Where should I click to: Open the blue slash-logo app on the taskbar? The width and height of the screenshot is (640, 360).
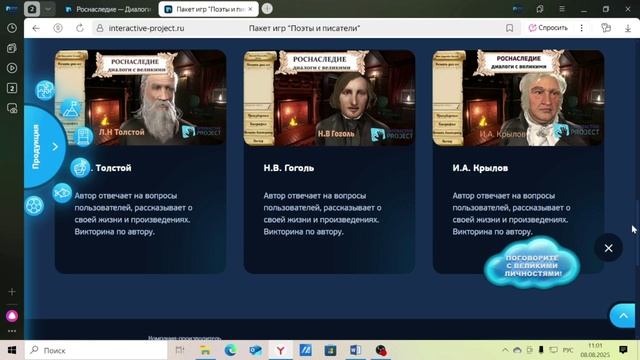click(305, 350)
